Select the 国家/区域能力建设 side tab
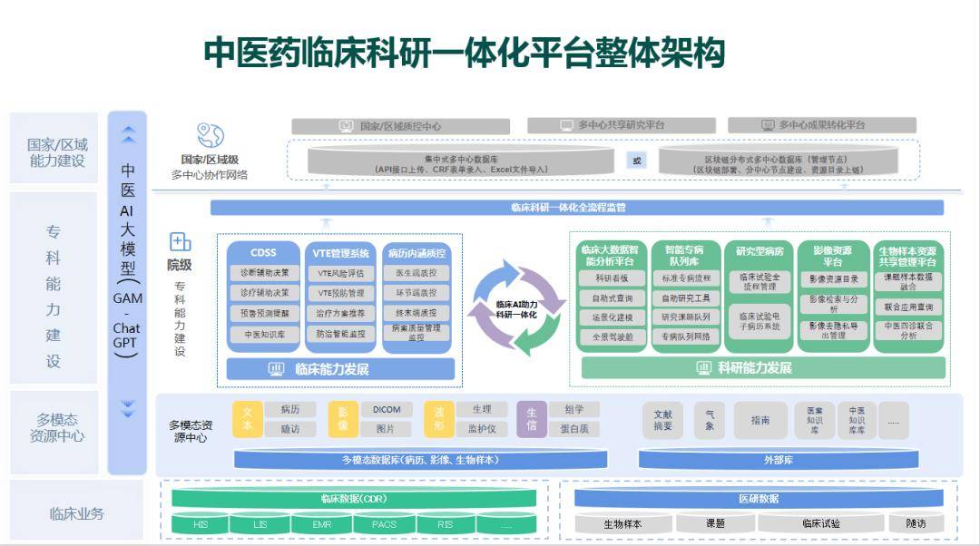980x546 pixels. (57, 152)
